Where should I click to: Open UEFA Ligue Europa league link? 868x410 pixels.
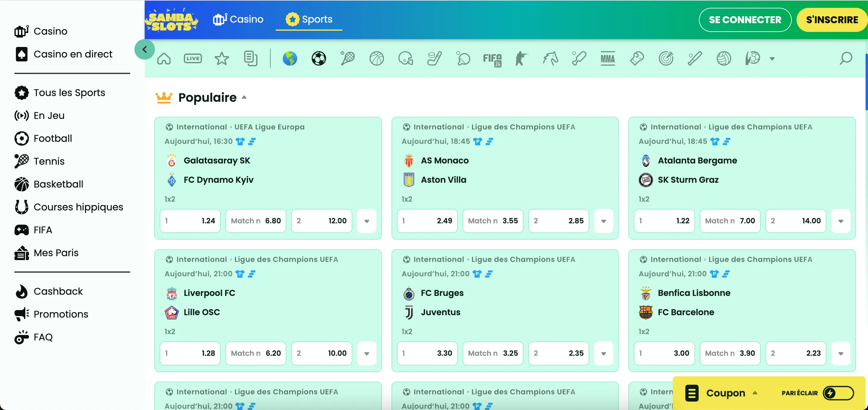coord(269,127)
